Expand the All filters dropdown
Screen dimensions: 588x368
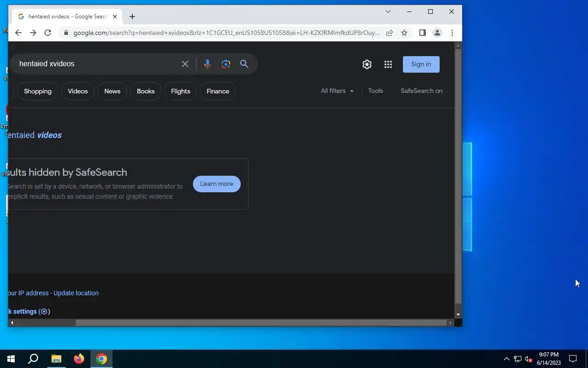[x=337, y=91]
